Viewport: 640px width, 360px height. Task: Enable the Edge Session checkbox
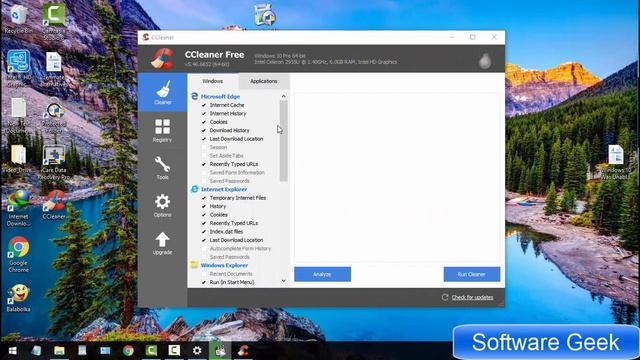coord(204,147)
